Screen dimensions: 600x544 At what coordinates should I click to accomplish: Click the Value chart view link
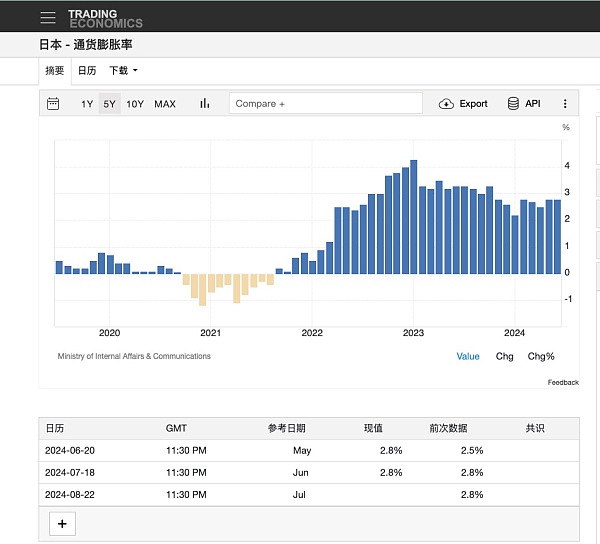pos(468,356)
